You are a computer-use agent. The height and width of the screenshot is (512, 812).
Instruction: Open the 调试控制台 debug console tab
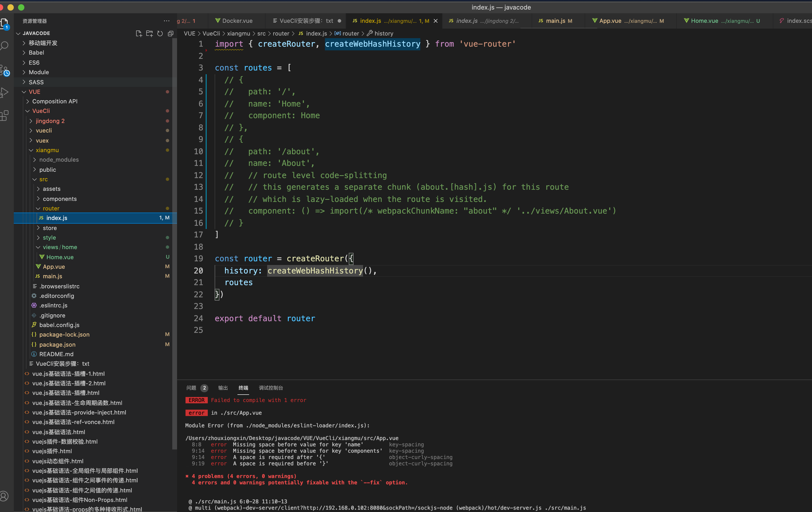click(x=271, y=388)
